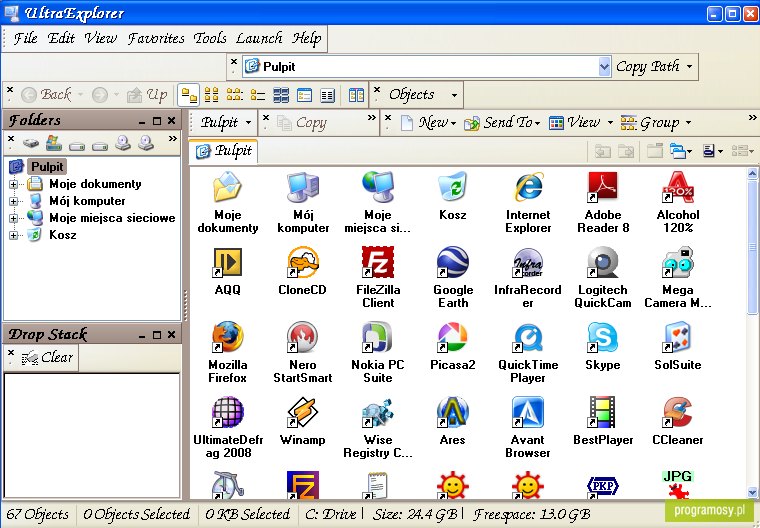Expand hidden Folders toolbar items chevron
The image size is (760, 528).
coord(173,139)
